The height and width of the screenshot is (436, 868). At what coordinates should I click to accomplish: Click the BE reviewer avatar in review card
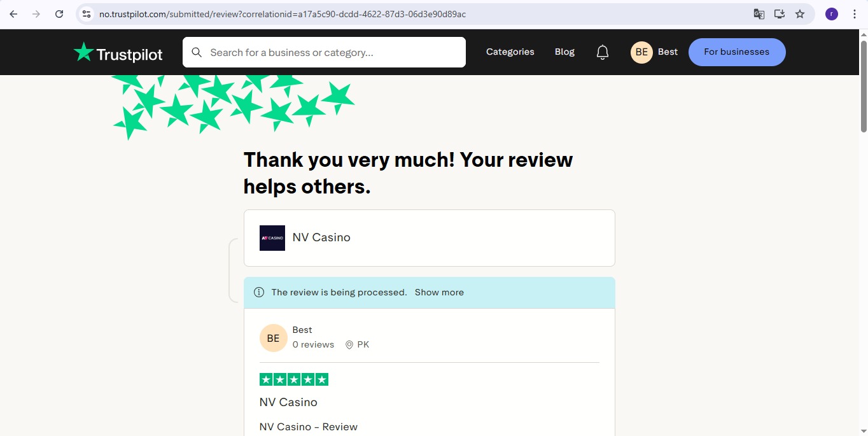273,338
